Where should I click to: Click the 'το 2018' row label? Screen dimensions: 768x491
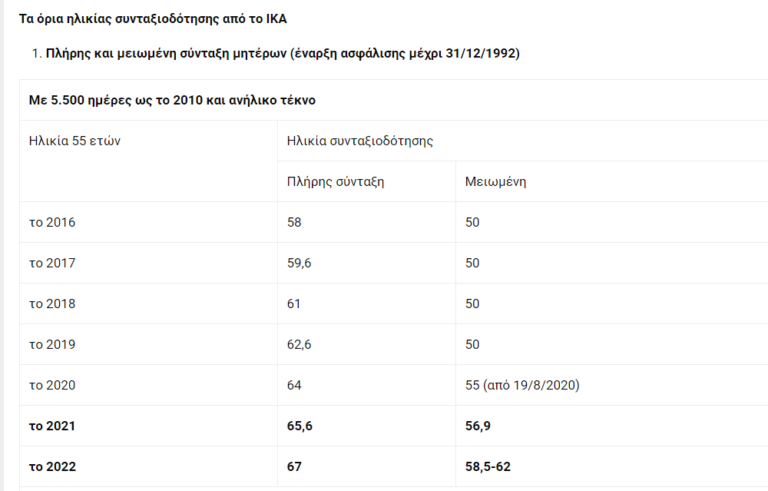coord(53,304)
